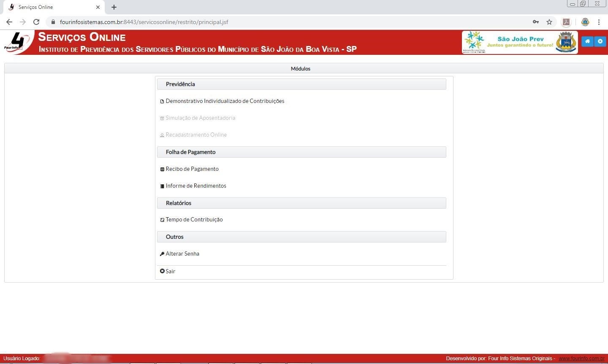Image resolution: width=608 pixels, height=364 pixels.
Task: Click the FourInfo logo in header
Action: (x=18, y=42)
